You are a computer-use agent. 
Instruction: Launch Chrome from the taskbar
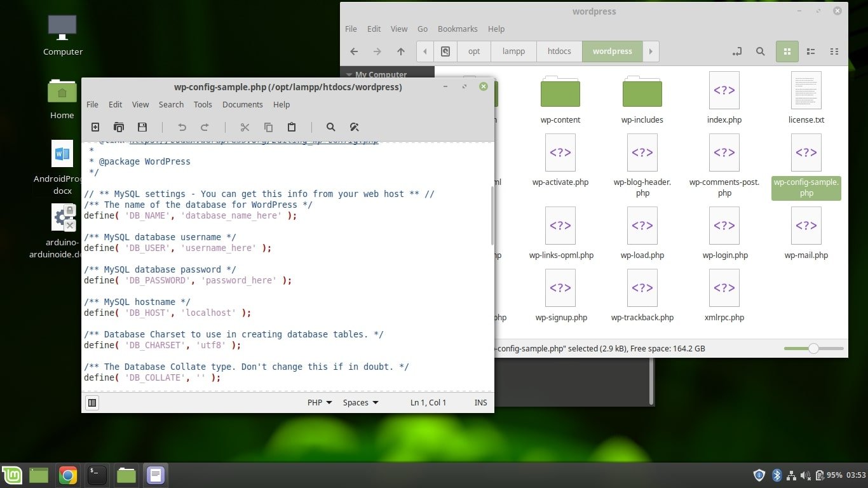[x=68, y=475]
